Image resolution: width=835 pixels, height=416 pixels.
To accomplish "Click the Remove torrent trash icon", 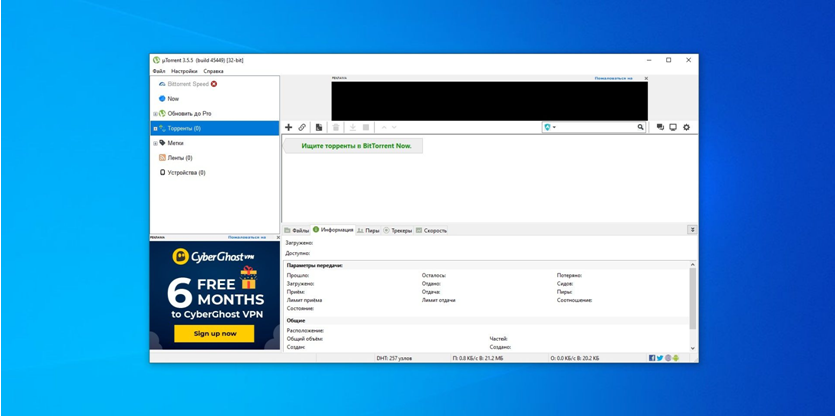I will [x=336, y=127].
